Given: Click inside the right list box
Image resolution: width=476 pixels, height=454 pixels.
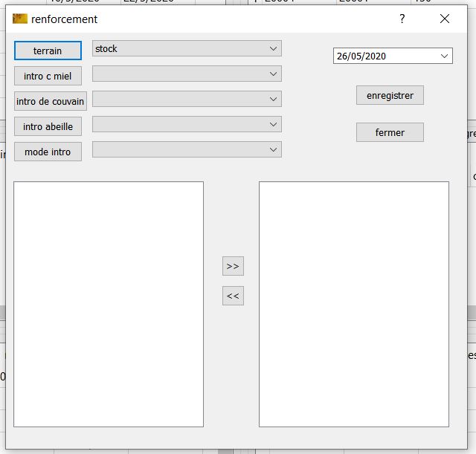Looking at the screenshot, I should click(353, 304).
